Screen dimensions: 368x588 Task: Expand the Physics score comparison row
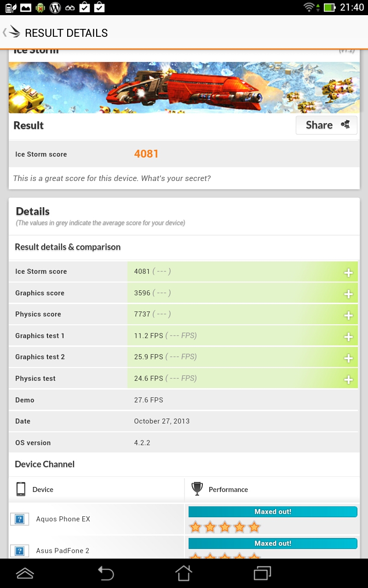pos(348,315)
